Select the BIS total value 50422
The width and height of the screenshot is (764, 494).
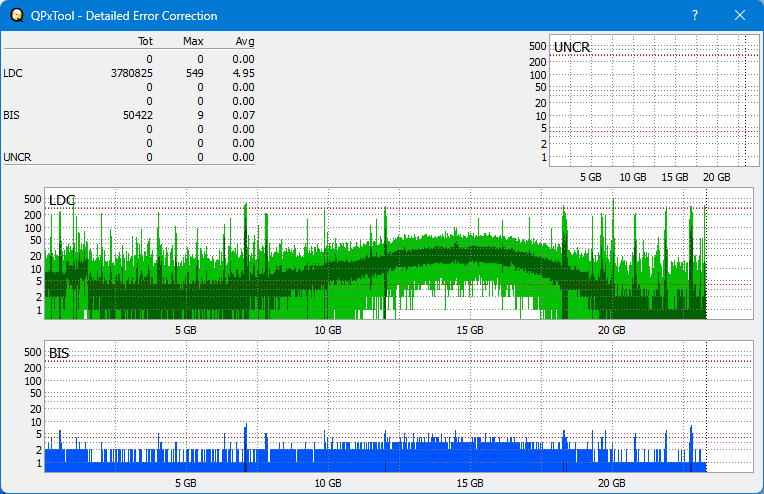pos(138,115)
